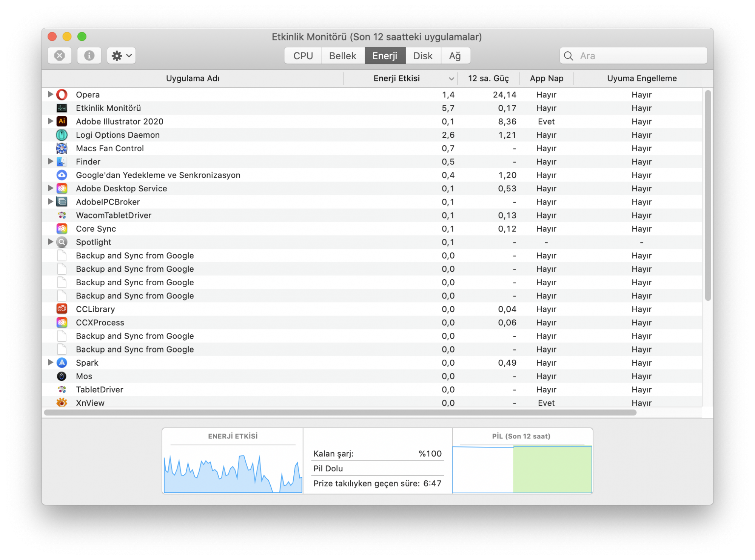Switch to the Ağ tab
This screenshot has width=755, height=560.
click(455, 56)
